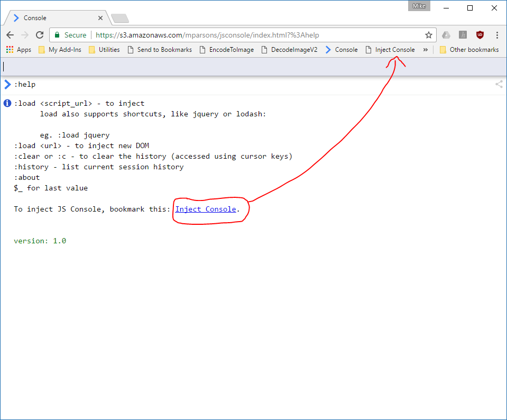Select the Console browser tab
Viewport: 507px width, 420px height.
(x=57, y=18)
